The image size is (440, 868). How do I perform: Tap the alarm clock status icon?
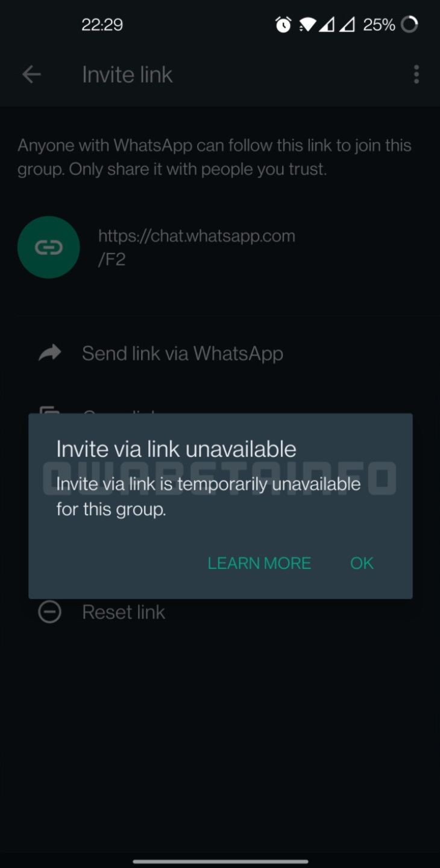[x=283, y=25]
